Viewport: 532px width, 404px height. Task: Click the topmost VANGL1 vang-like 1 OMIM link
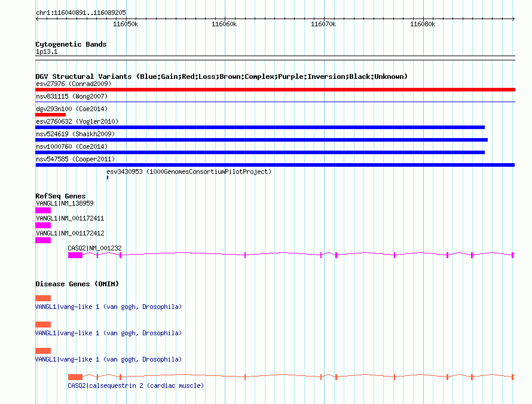(x=108, y=307)
